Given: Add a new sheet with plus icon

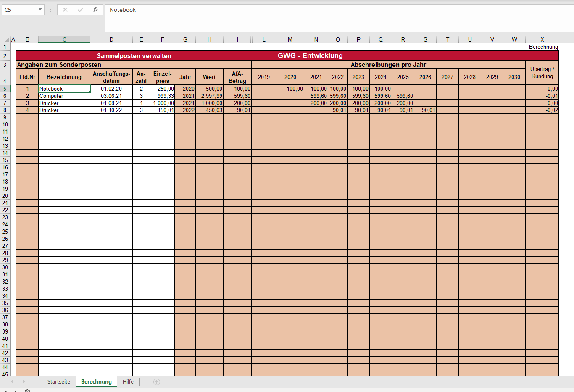Looking at the screenshot, I should pos(157,381).
